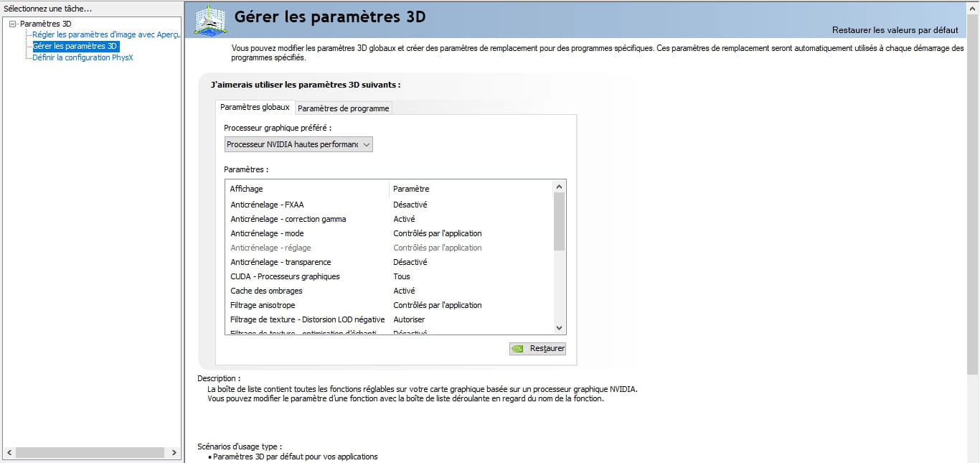Select the Anticrénelage - FXAA setting

click(x=267, y=205)
